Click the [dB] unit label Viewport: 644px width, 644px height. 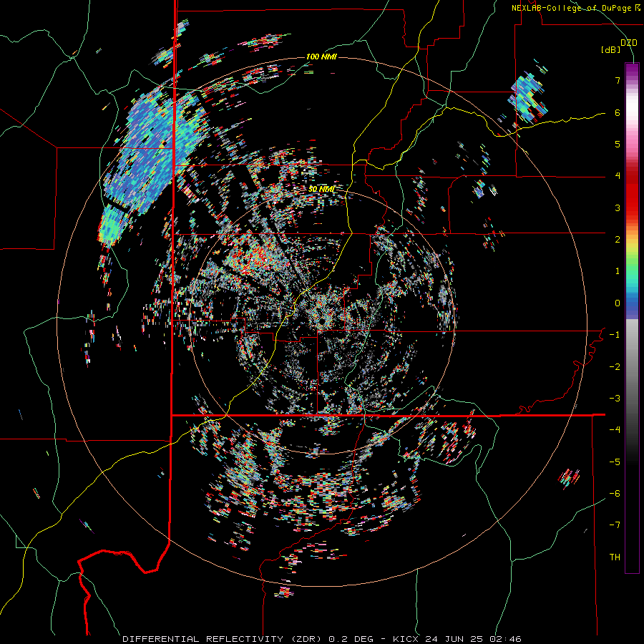coord(610,50)
